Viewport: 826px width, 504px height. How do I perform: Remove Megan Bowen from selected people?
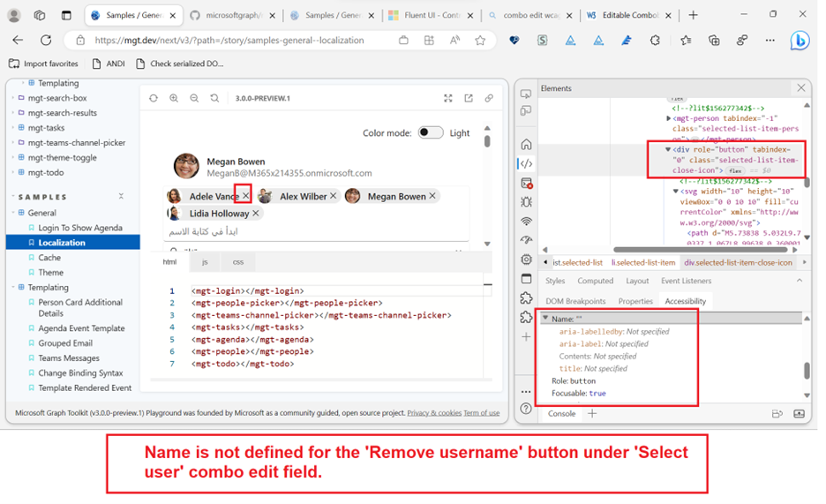[x=432, y=195]
